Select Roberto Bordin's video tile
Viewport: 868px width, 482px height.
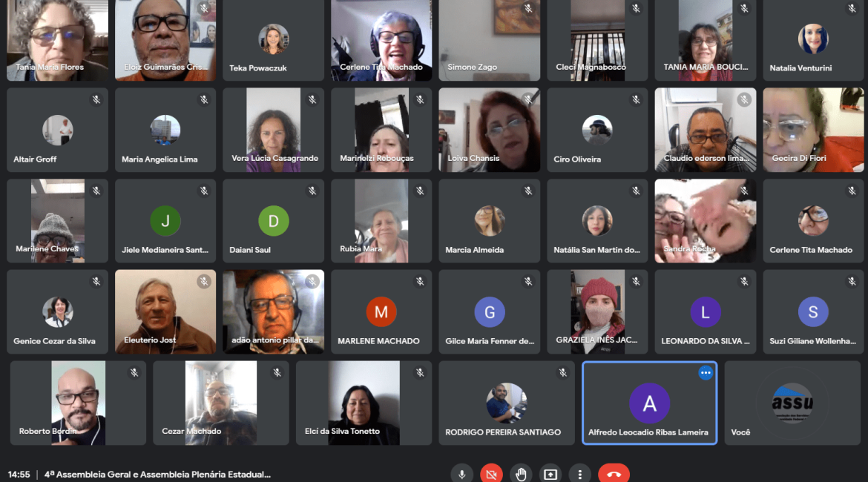click(x=78, y=403)
